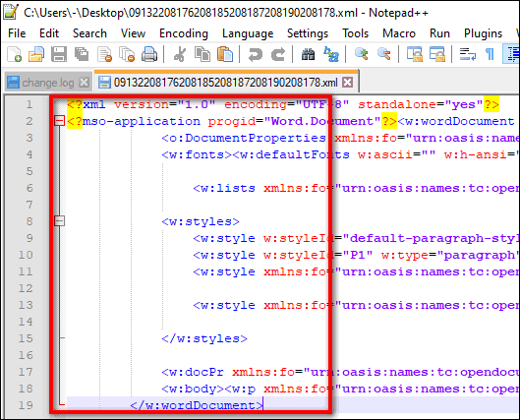The image size is (520, 420).
Task: Click the Zoom Out magnifier icon
Action: [384, 54]
